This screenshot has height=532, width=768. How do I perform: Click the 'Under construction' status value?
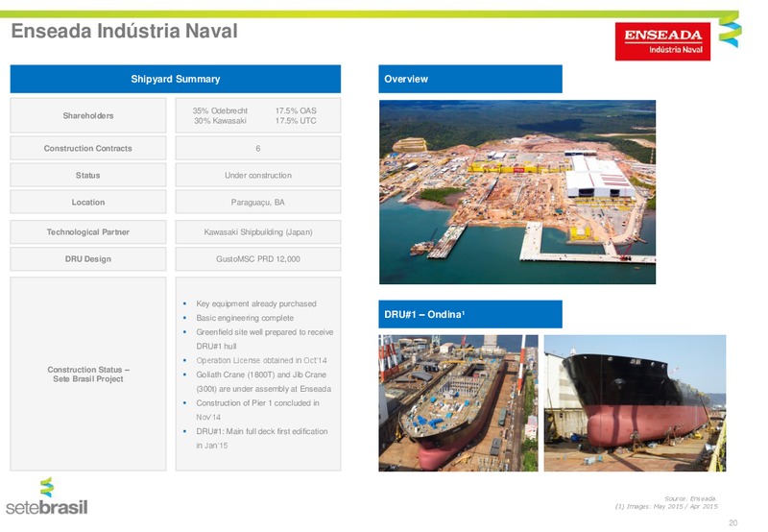click(258, 175)
